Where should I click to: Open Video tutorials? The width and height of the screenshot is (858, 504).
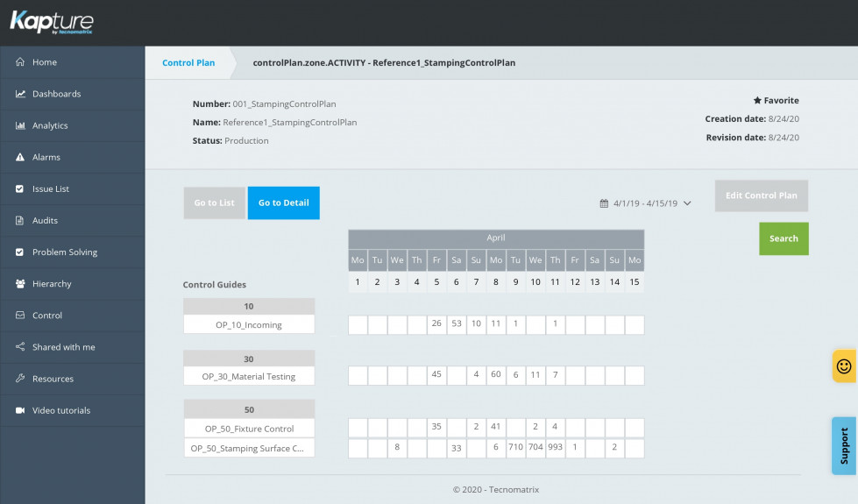click(73, 410)
